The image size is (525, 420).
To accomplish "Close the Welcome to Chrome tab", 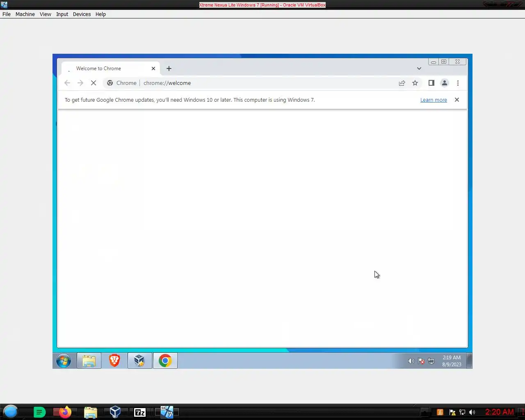I will pyautogui.click(x=153, y=68).
